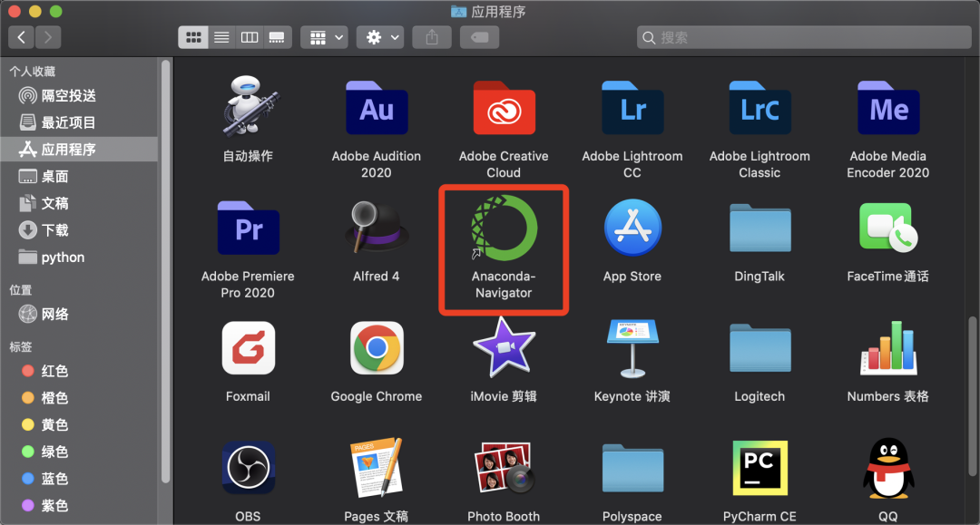980x525 pixels.
Task: Click the PyCharm CE application icon
Action: tap(760, 468)
